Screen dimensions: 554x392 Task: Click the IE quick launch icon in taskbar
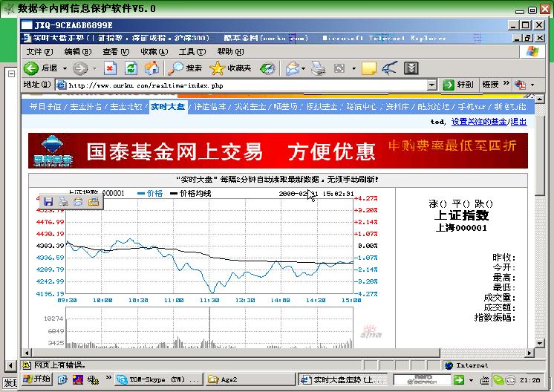(62, 379)
